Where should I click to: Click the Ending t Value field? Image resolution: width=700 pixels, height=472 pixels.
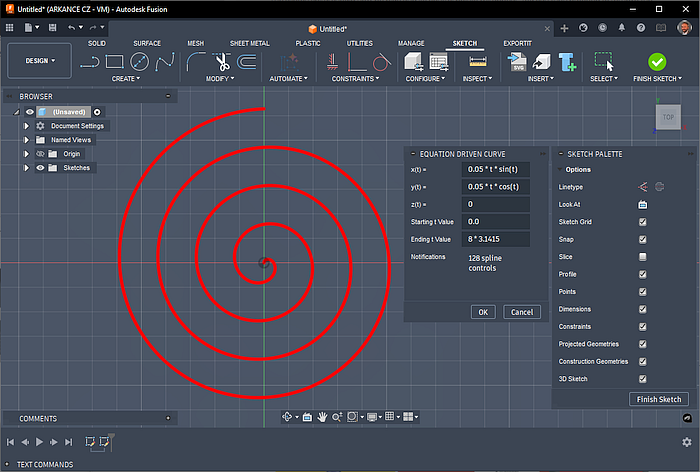(496, 239)
